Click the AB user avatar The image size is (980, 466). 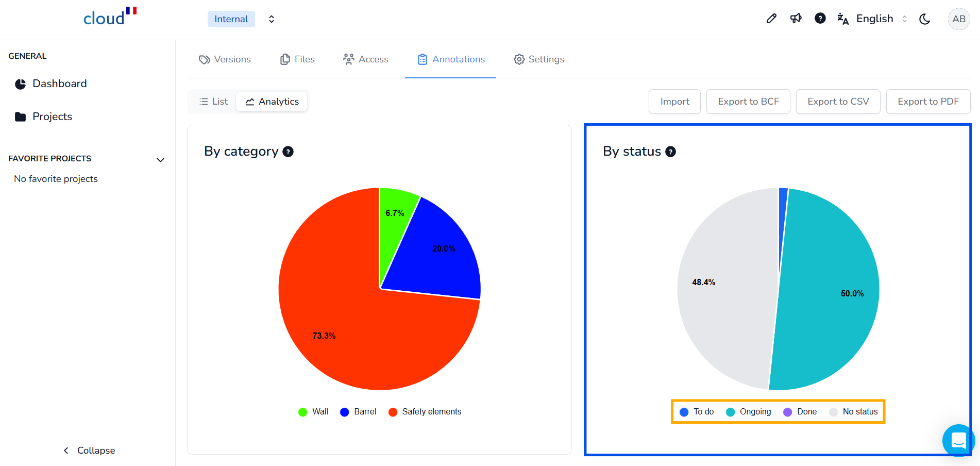pyautogui.click(x=958, y=19)
